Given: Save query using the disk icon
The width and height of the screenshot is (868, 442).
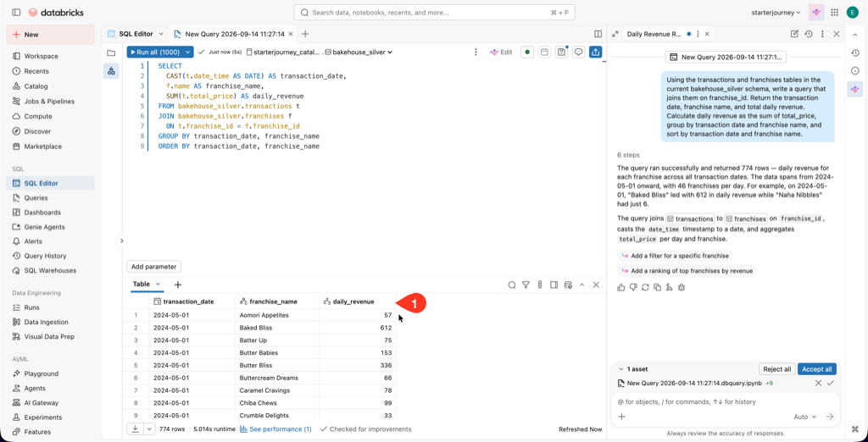Looking at the screenshot, I should [x=561, y=52].
